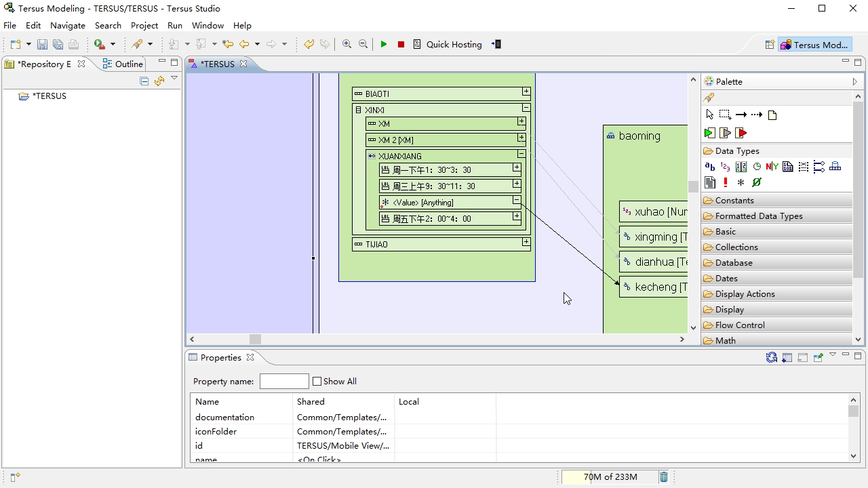Screen dimensions: 868x488
Task: Select the solid Flow arrow tool
Action: [741, 115]
